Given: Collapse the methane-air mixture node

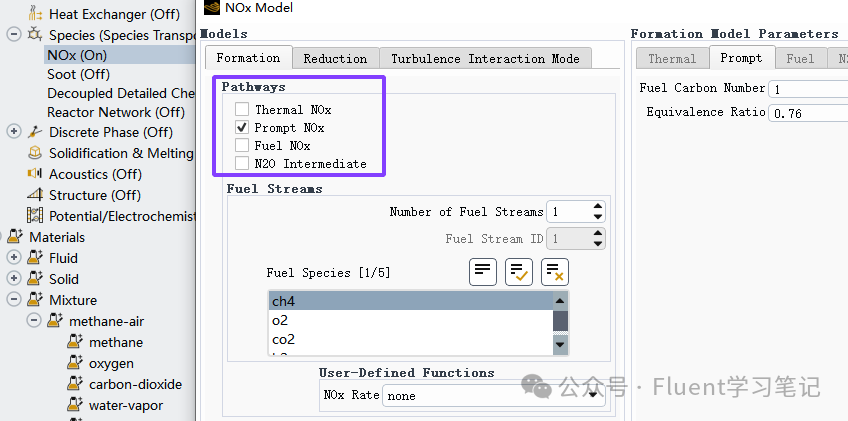Looking at the screenshot, I should point(34,320).
